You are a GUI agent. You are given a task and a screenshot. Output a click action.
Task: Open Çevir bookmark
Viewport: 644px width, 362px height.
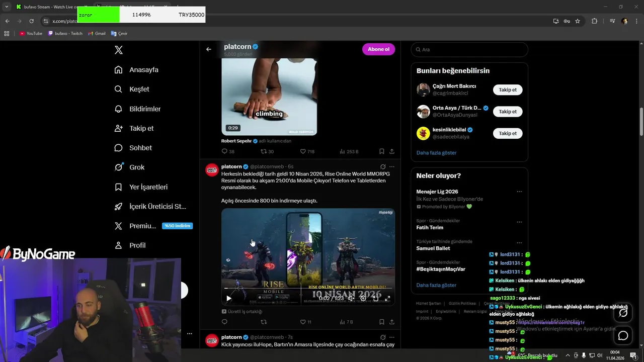(x=119, y=33)
